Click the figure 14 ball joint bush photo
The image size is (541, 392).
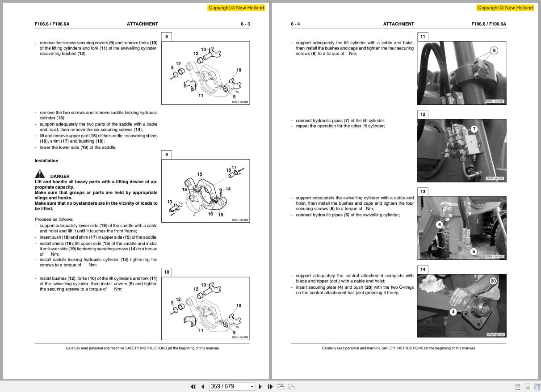click(x=461, y=306)
